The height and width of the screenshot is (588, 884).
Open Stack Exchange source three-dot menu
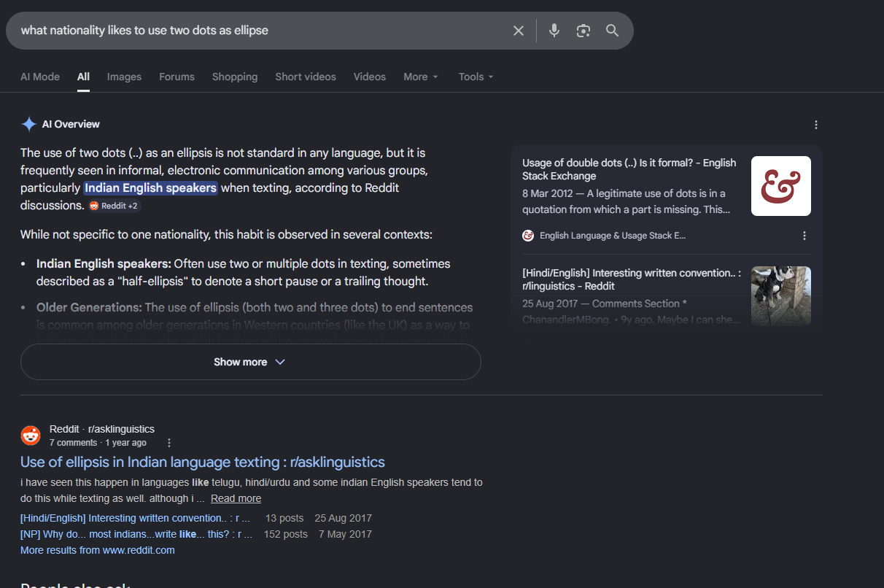[x=804, y=236]
